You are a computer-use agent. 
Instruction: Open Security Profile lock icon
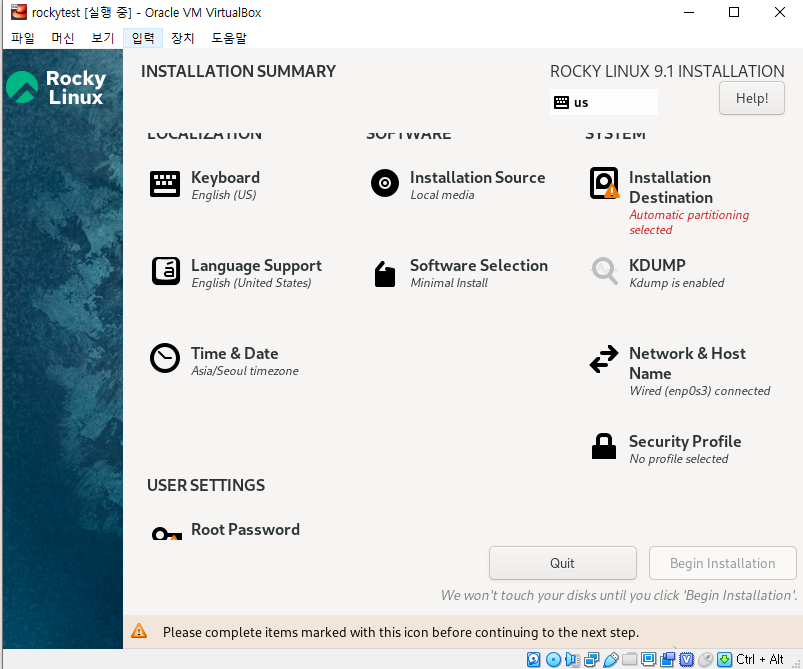click(x=604, y=446)
